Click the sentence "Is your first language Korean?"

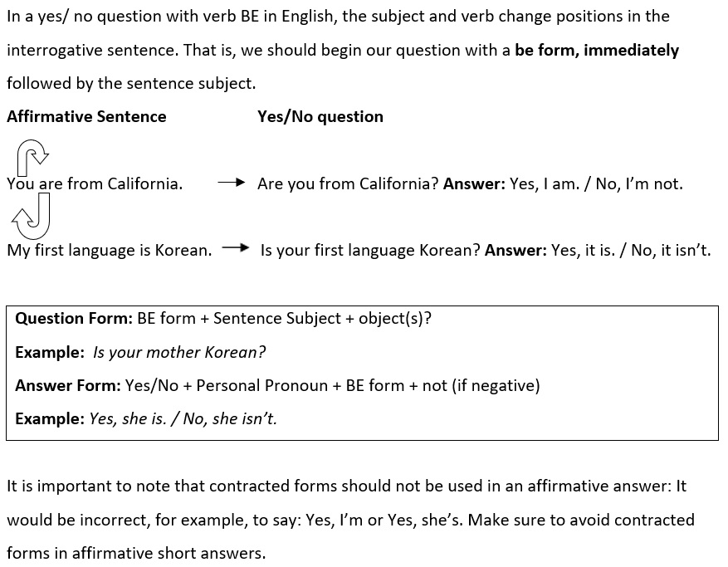pyautogui.click(x=370, y=251)
